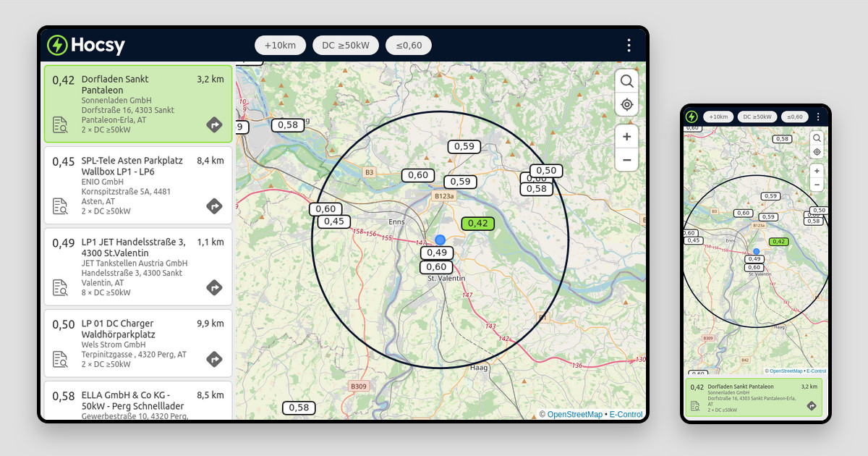The image size is (868, 456).
Task: Click the blue current-location dot on tablet map
Action: click(x=440, y=240)
